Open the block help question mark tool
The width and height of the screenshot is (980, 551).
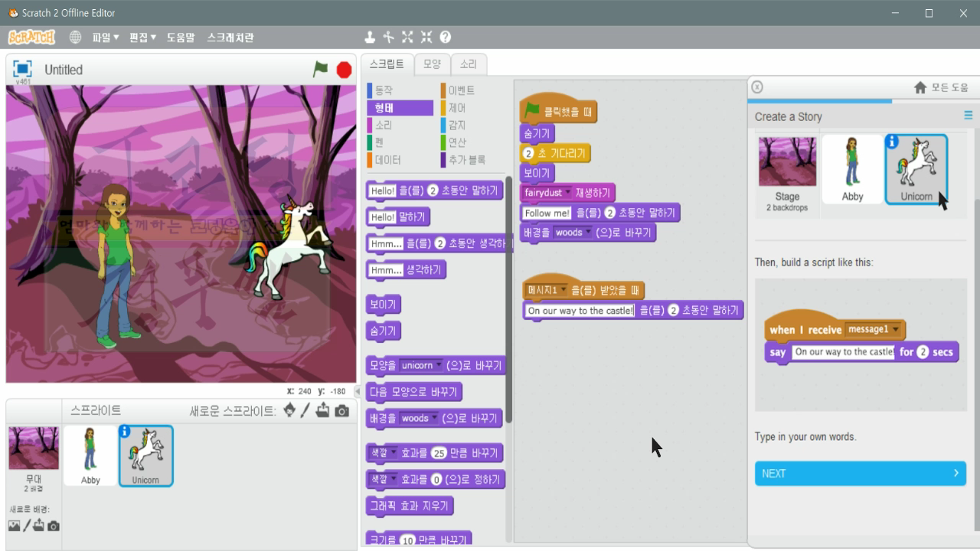point(446,36)
